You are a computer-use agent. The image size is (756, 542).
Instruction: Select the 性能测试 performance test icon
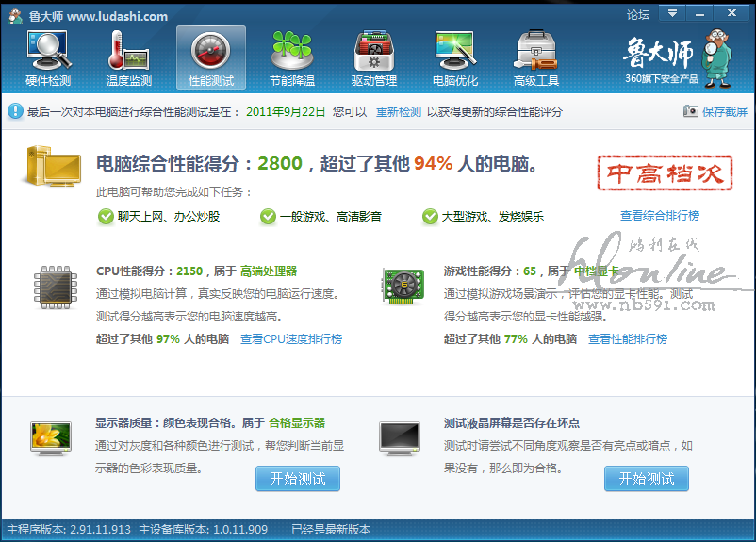click(211, 57)
